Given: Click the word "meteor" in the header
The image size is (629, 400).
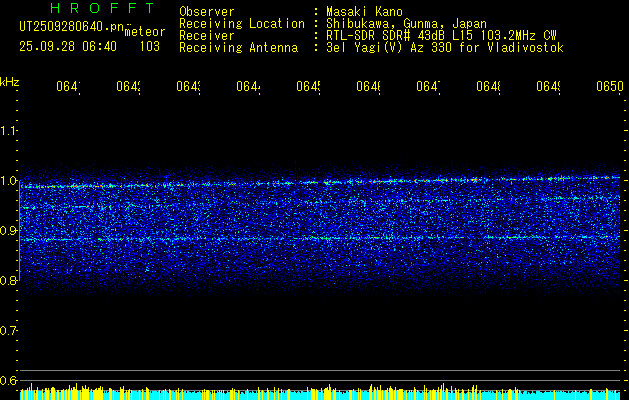Looking at the screenshot, I should point(145,32).
